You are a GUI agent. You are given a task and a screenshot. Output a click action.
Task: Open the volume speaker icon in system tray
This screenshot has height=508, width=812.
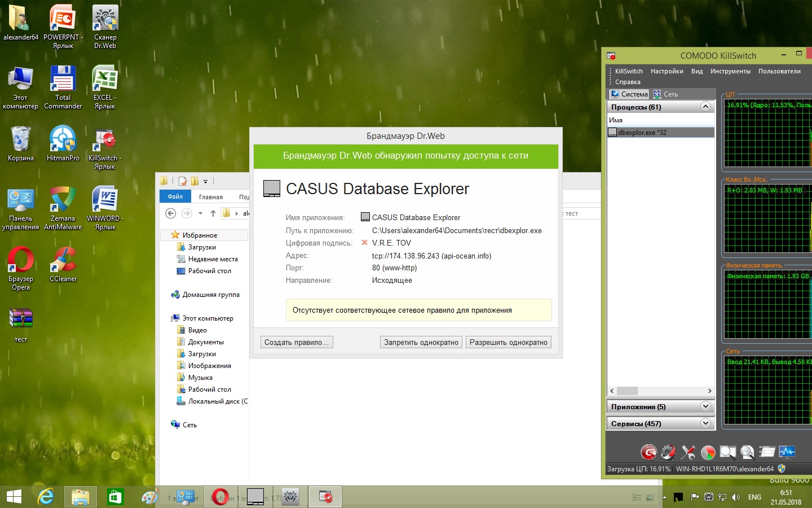coord(735,497)
